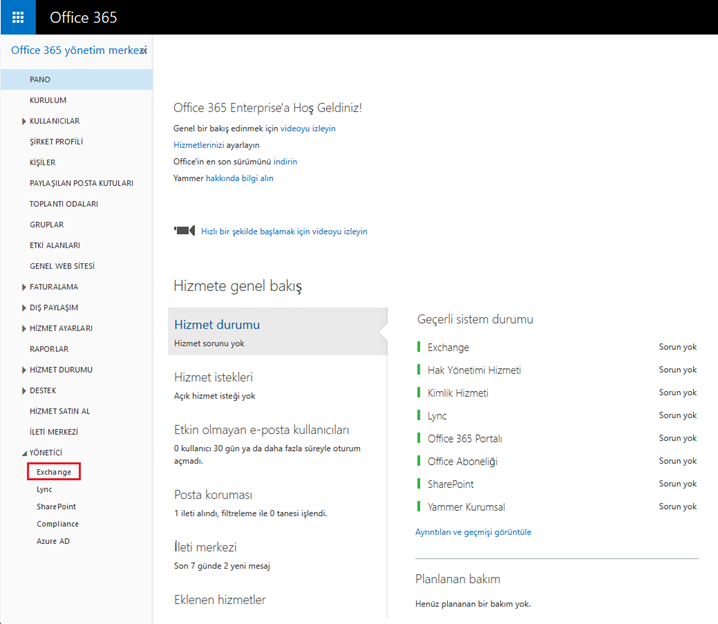The height and width of the screenshot is (624, 718).
Task: Collapse the YÖNETİCİ section arrow
Action: pos(24,453)
